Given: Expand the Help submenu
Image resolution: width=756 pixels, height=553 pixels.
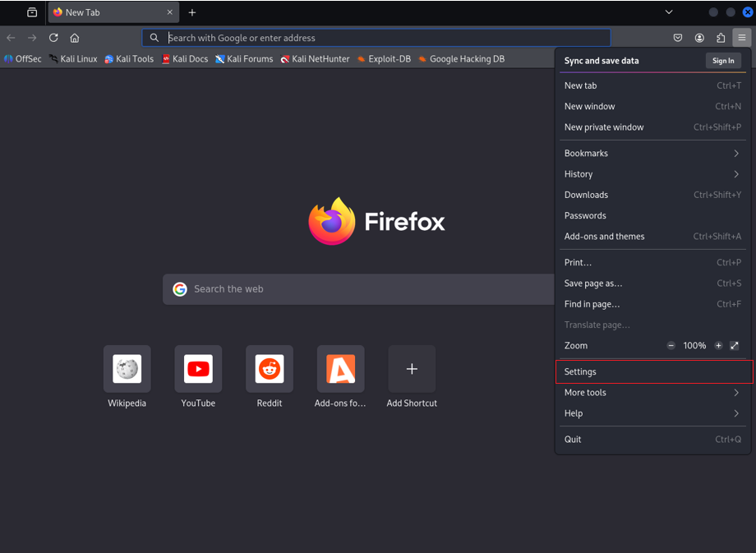Looking at the screenshot, I should 652,412.
